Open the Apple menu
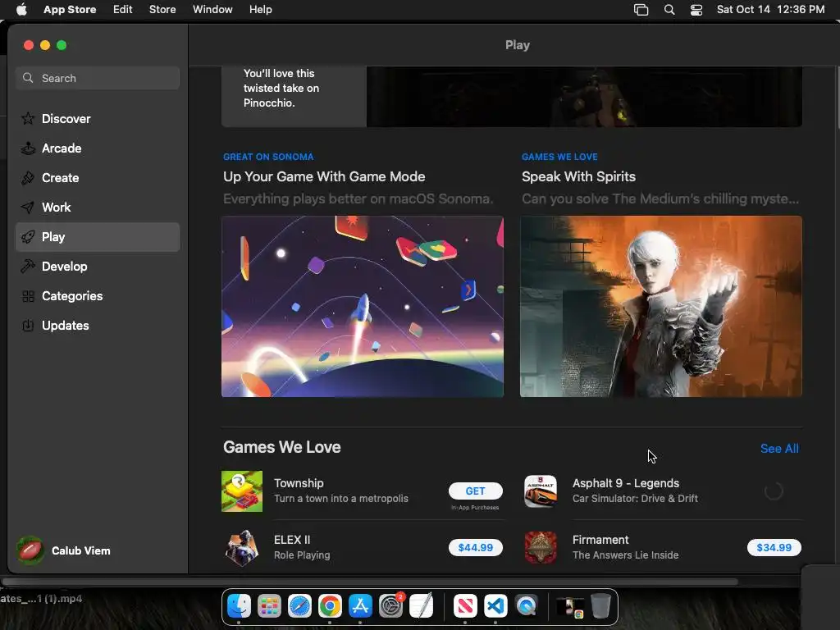The width and height of the screenshot is (840, 630). point(21,9)
